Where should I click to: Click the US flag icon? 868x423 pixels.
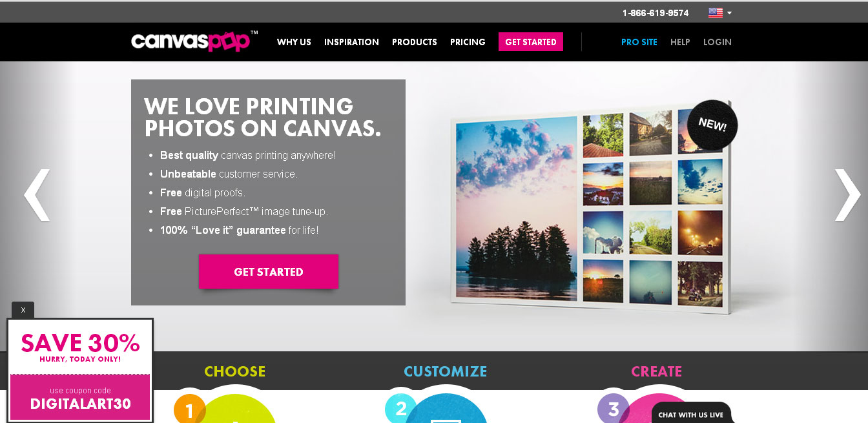(715, 13)
